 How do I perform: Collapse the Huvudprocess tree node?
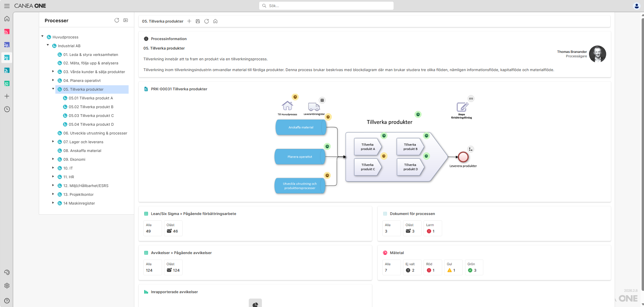pyautogui.click(x=43, y=36)
